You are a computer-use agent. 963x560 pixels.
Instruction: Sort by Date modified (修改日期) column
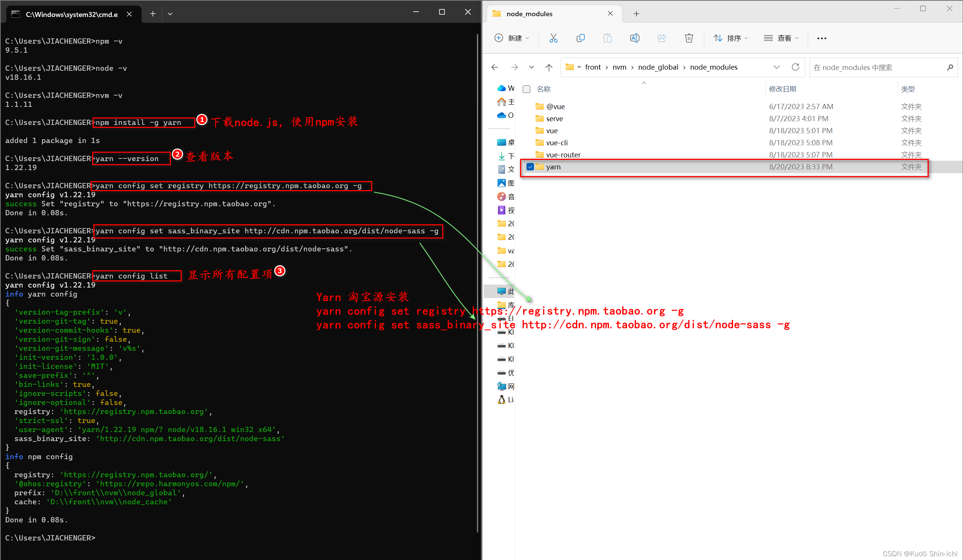pos(783,89)
